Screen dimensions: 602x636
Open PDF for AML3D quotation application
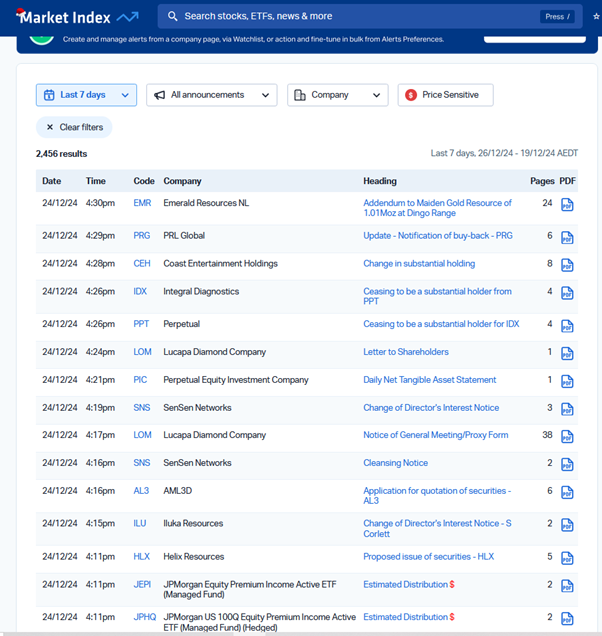coord(567,492)
